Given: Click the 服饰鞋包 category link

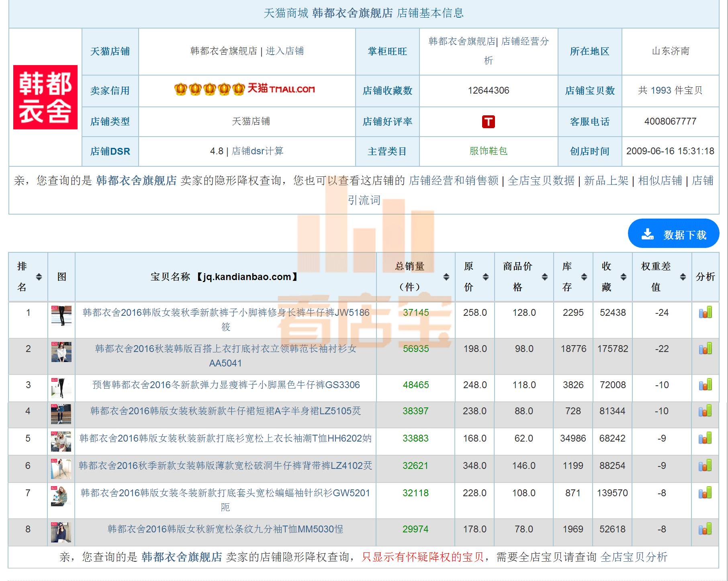Looking at the screenshot, I should pos(489,151).
